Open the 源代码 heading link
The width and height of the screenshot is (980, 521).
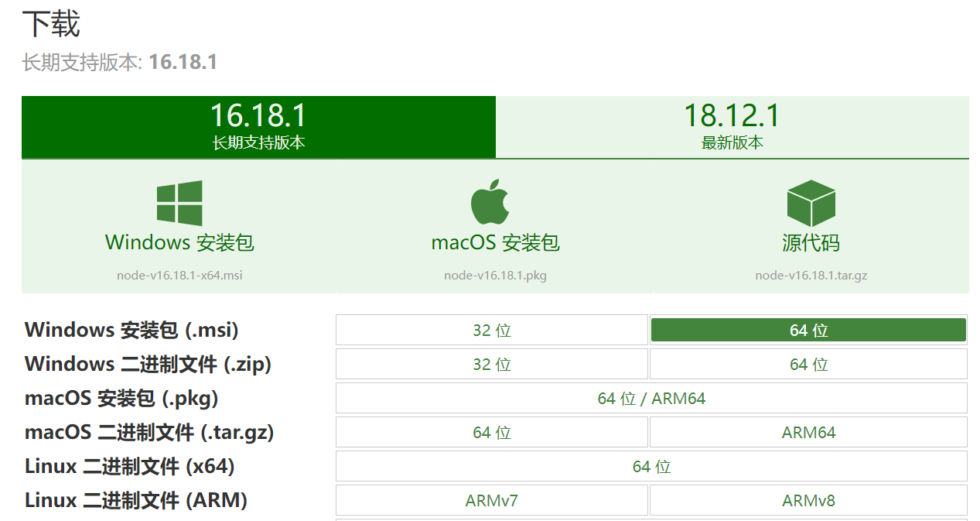[x=811, y=243]
